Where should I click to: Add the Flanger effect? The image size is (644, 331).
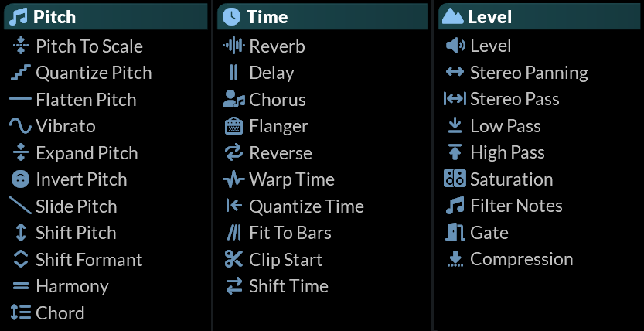[x=278, y=126]
